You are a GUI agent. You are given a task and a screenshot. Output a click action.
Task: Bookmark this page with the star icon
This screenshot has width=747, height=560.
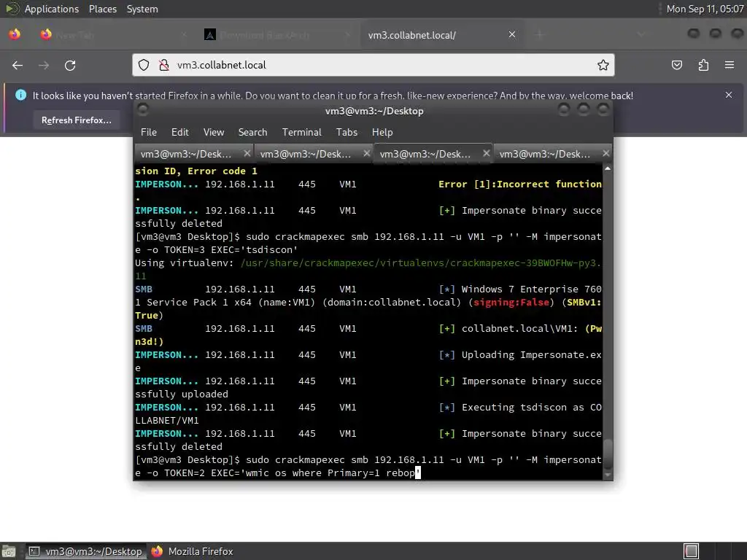[603, 65]
